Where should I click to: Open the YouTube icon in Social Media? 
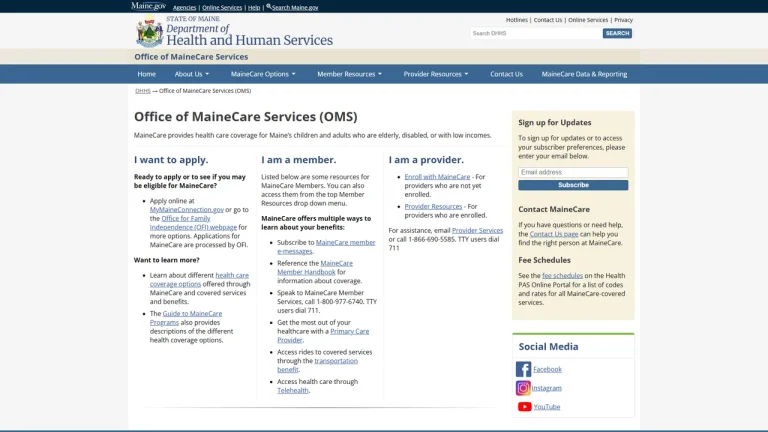[524, 407]
